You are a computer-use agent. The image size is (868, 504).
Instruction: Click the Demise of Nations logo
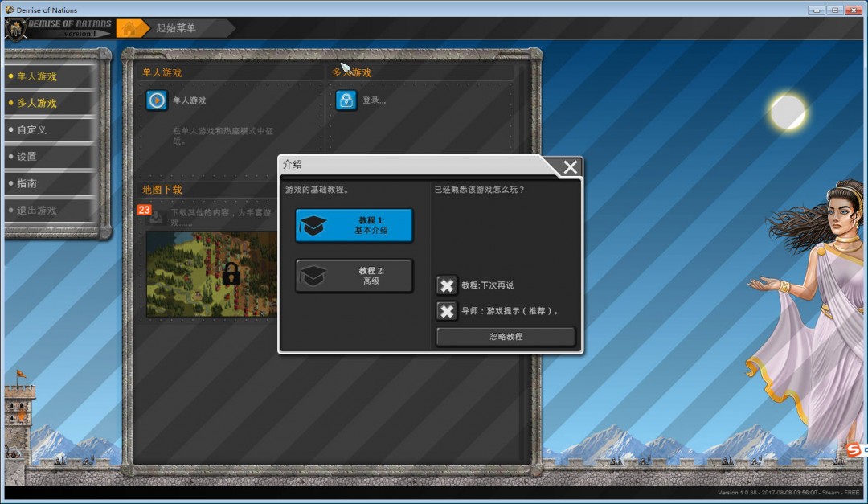[58, 28]
